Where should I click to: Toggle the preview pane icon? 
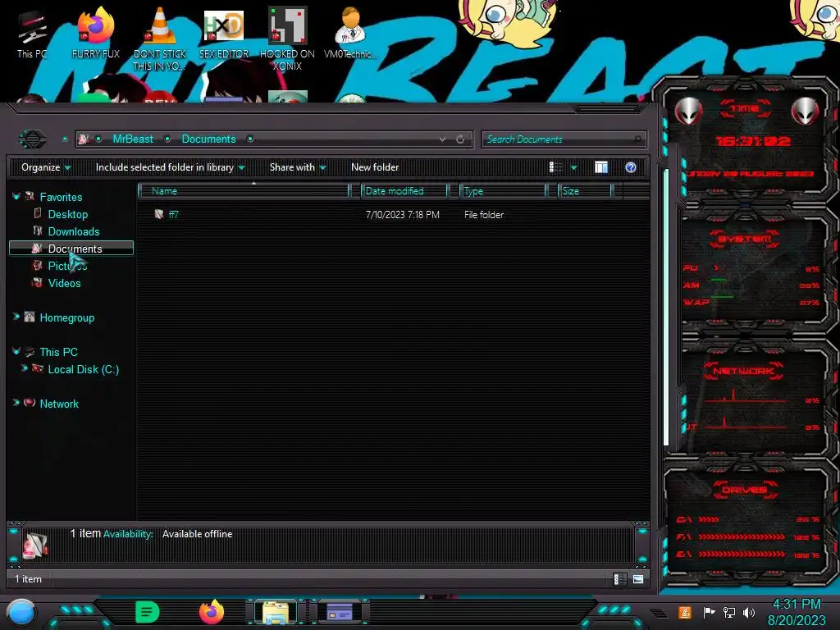(601, 167)
